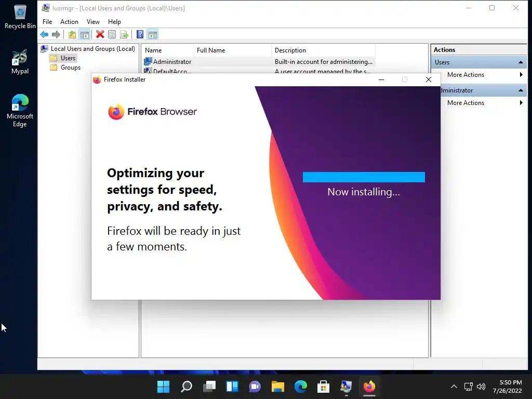
Task: Open the File menu
Action: click(x=47, y=22)
